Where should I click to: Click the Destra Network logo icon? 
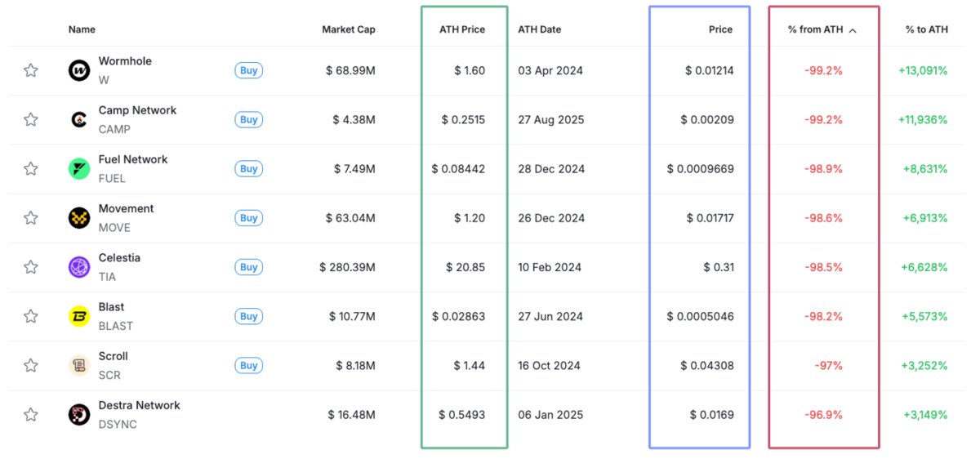(79, 414)
